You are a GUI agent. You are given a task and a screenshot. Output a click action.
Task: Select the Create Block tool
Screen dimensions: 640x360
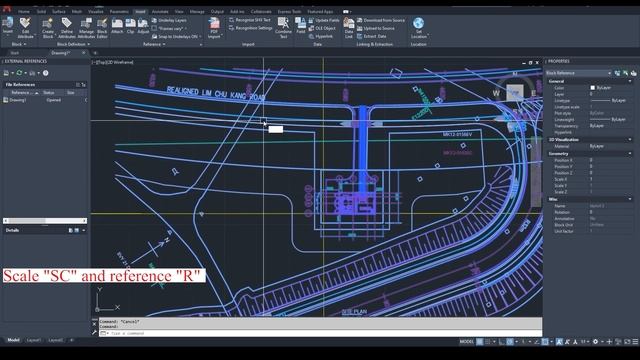point(48,28)
